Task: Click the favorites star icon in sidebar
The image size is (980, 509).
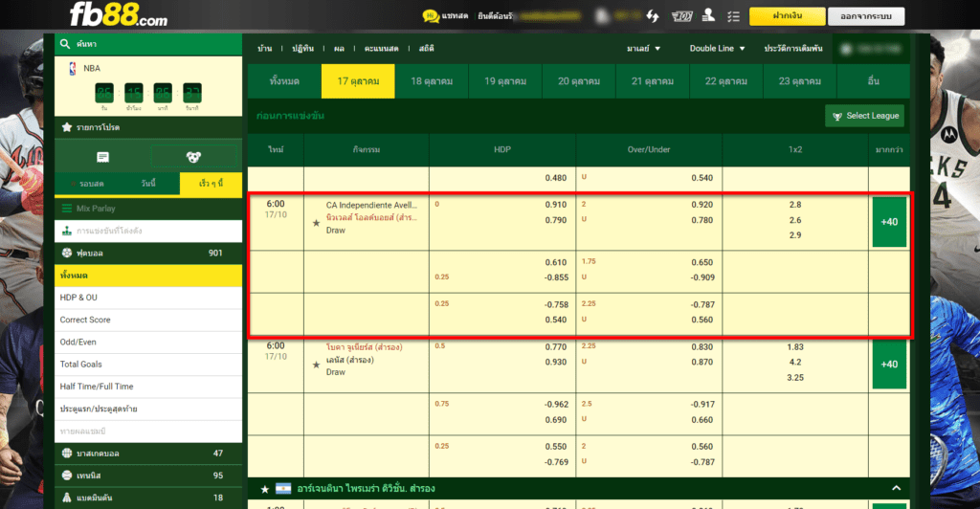Action: point(67,127)
